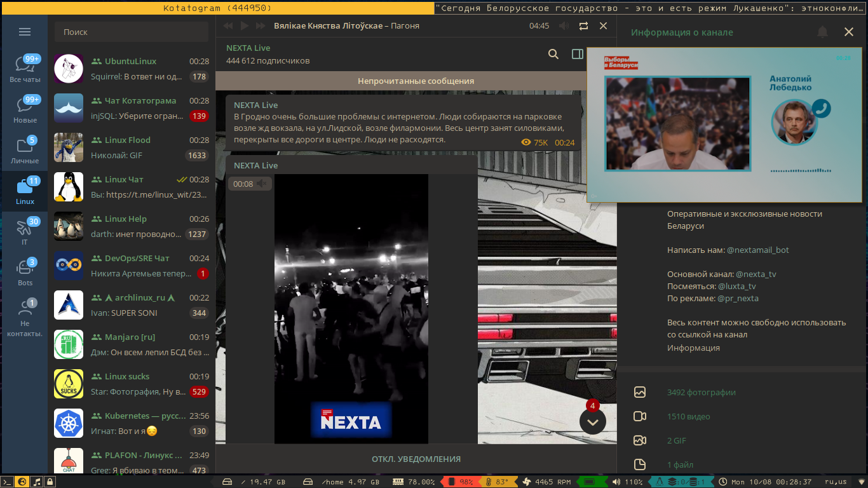Open the archlinux_ru chat

tap(132, 305)
